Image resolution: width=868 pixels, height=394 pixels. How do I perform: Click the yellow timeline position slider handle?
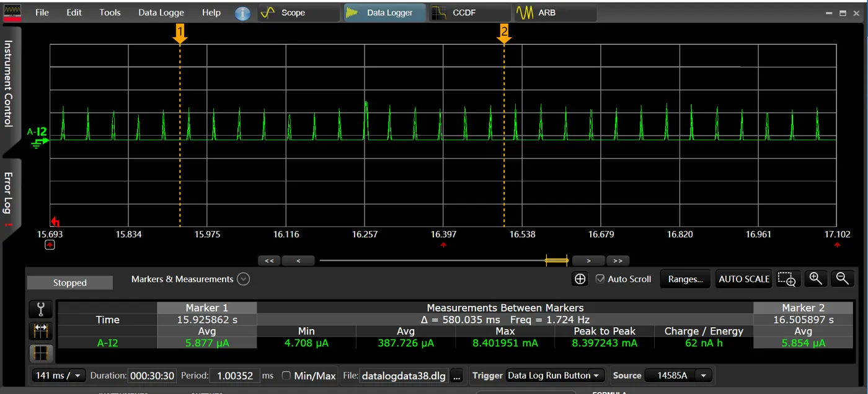click(x=556, y=261)
